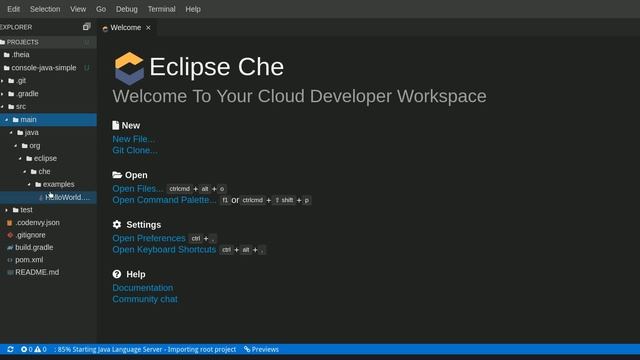The image size is (640, 360).
Task: Open the Edit menu
Action: coord(13,9)
